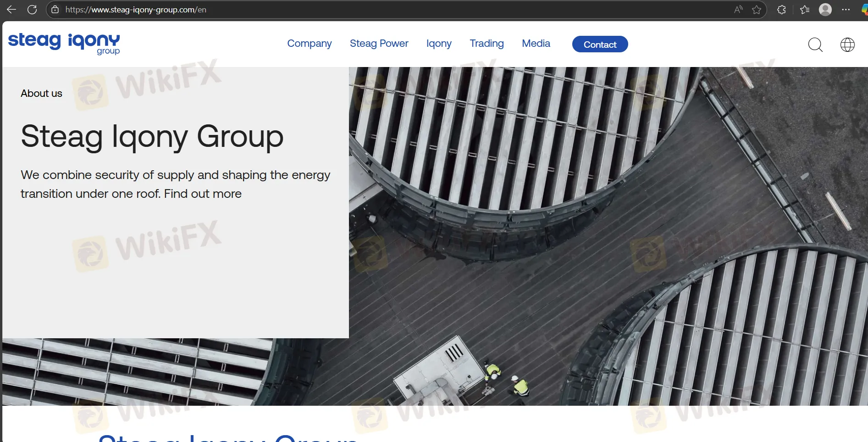Expand the Company navigation menu

click(x=309, y=44)
